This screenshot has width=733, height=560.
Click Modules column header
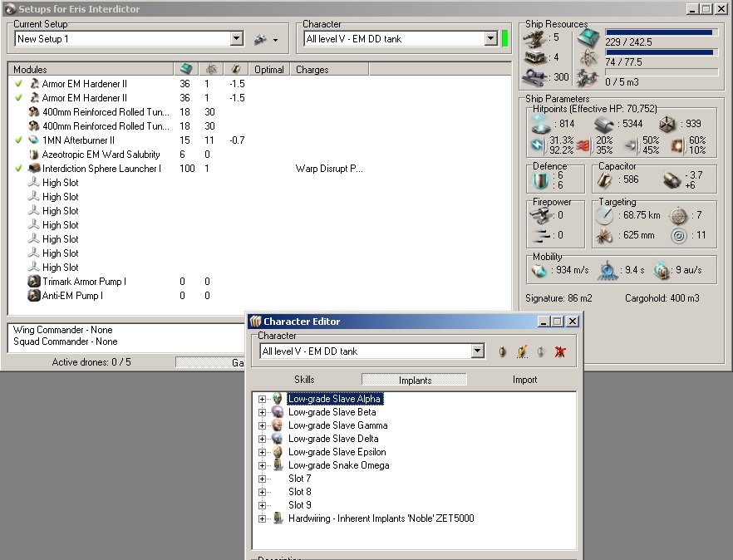(91, 69)
